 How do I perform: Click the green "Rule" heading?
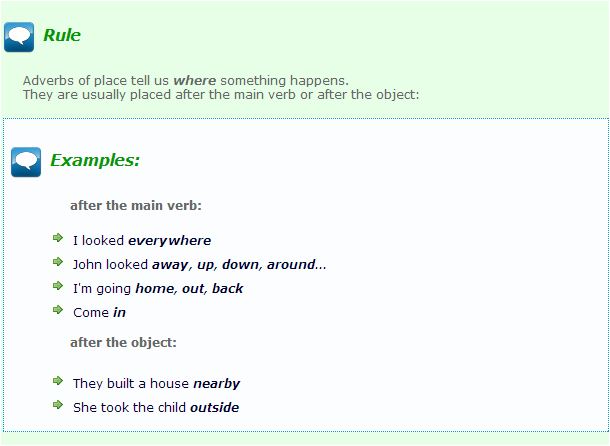click(61, 36)
